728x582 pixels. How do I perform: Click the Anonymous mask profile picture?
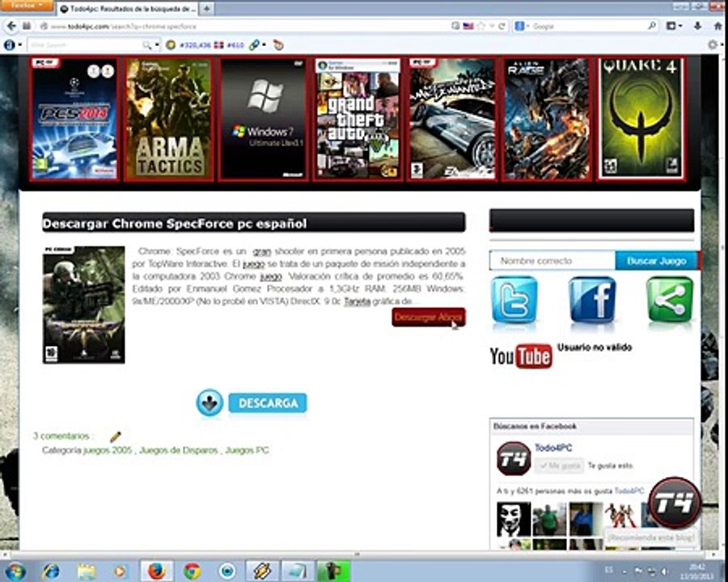tap(514, 519)
